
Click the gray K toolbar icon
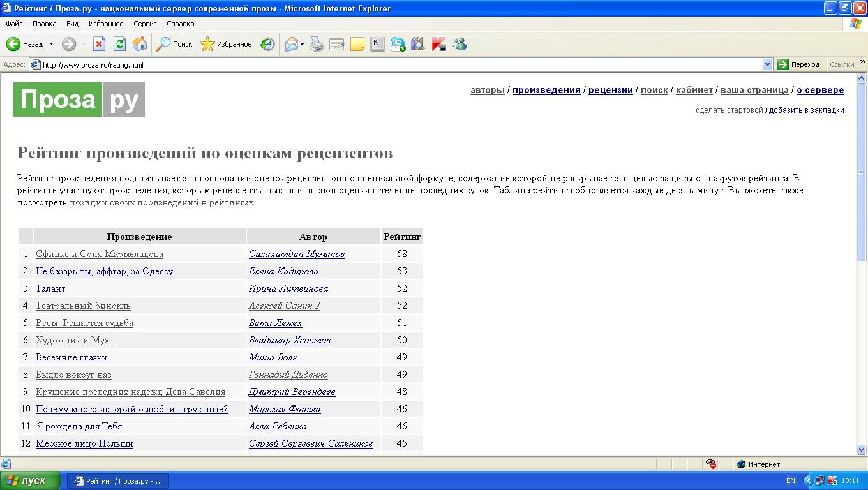click(378, 44)
